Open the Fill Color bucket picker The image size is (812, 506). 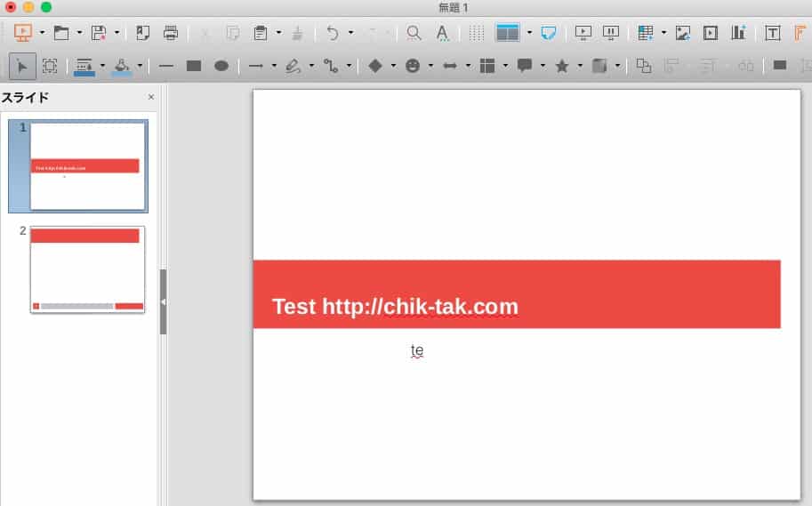pyautogui.click(x=122, y=67)
